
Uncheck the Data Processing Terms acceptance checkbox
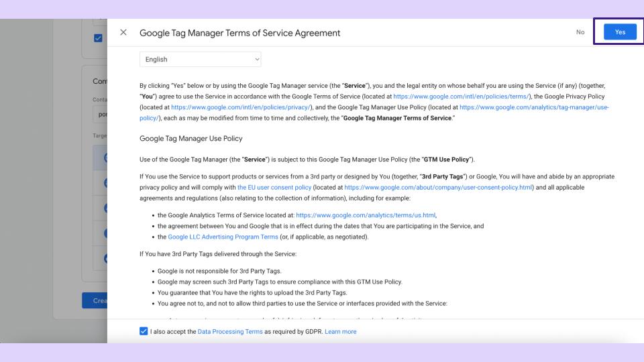(x=144, y=331)
